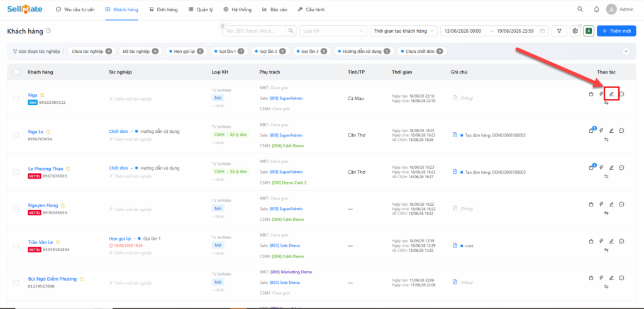644x309 pixels.
Task: Open the Cấu hình menu
Action: pos(311,9)
